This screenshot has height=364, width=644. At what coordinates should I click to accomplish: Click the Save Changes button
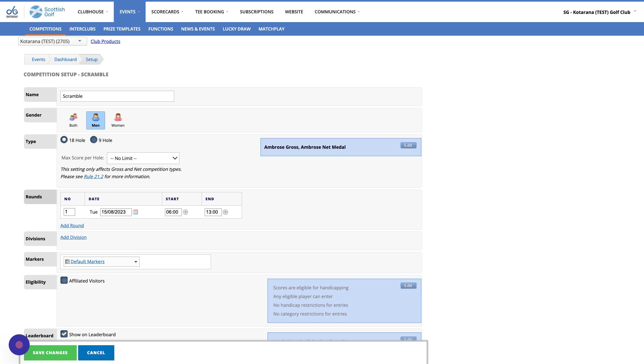[x=50, y=353]
